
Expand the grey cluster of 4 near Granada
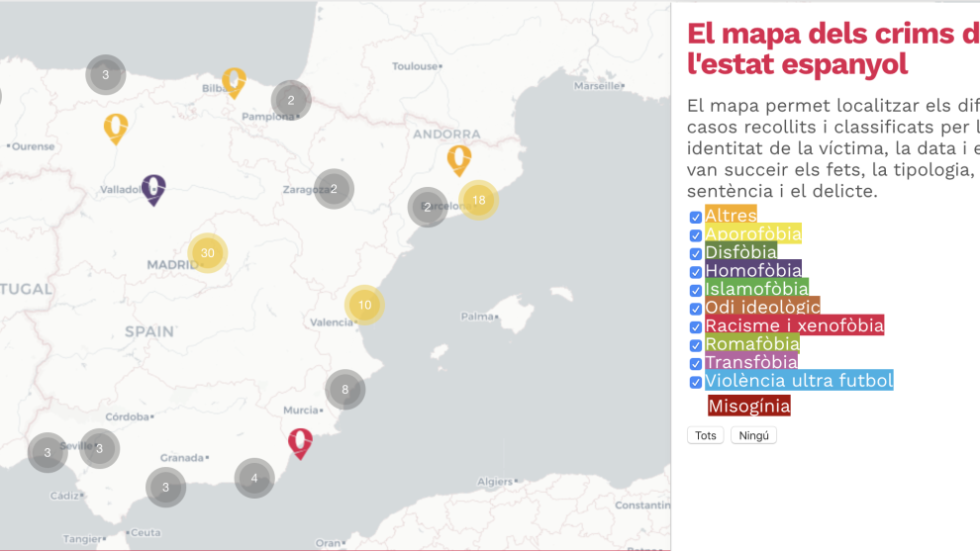click(x=254, y=479)
